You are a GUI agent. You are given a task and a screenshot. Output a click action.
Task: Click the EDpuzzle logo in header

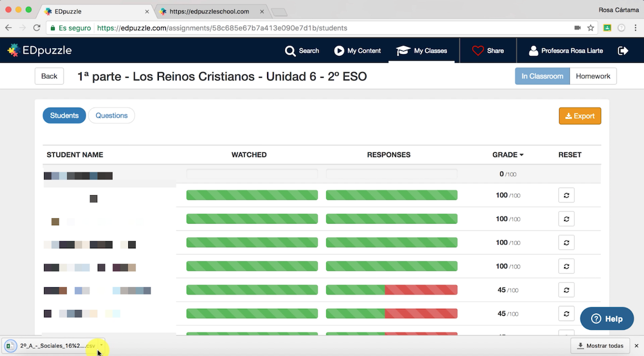pyautogui.click(x=39, y=50)
